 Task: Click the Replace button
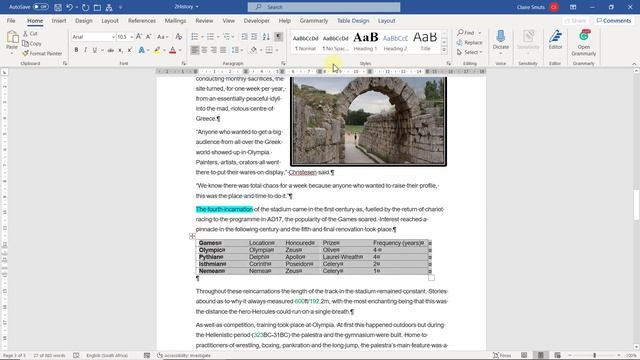click(470, 42)
